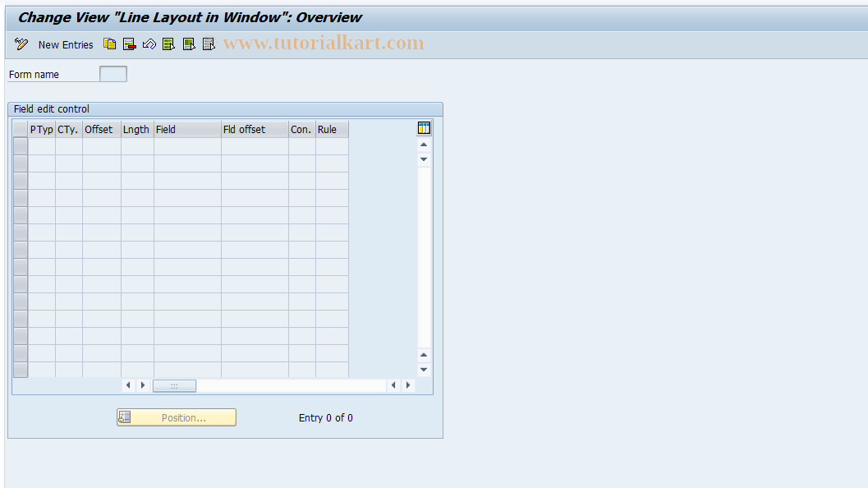
Task: Click the first row Rule cell
Action: point(332,146)
